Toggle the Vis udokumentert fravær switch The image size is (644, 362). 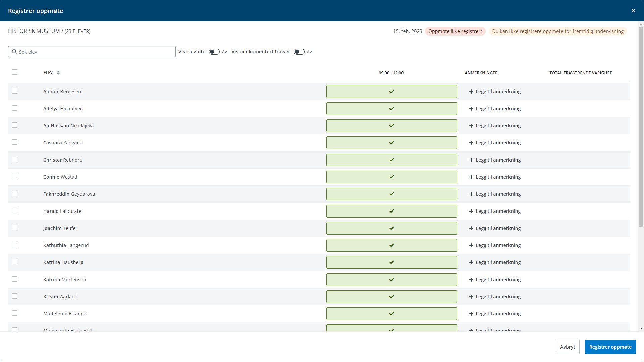tap(299, 52)
